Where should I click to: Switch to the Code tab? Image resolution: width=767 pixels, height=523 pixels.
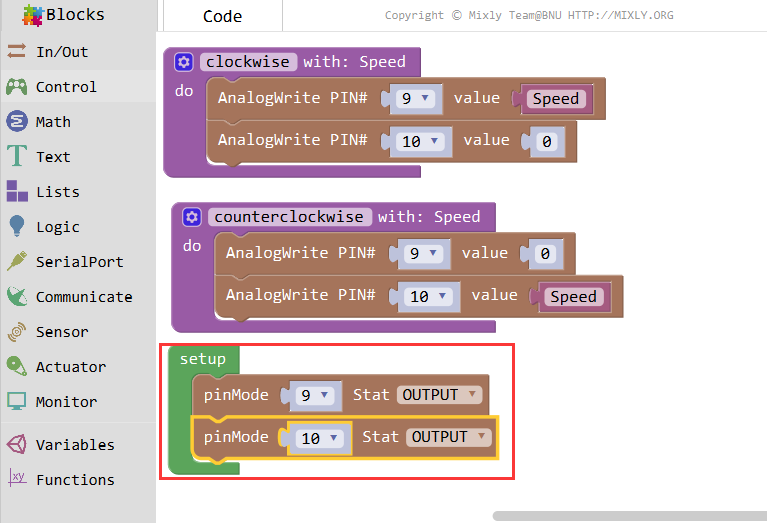click(223, 16)
